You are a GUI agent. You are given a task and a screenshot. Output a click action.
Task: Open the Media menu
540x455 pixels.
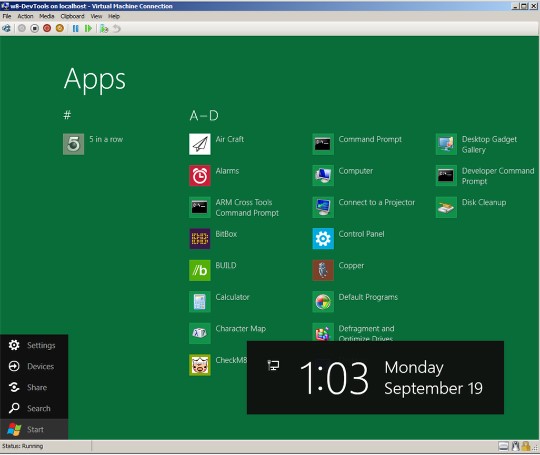(46, 16)
